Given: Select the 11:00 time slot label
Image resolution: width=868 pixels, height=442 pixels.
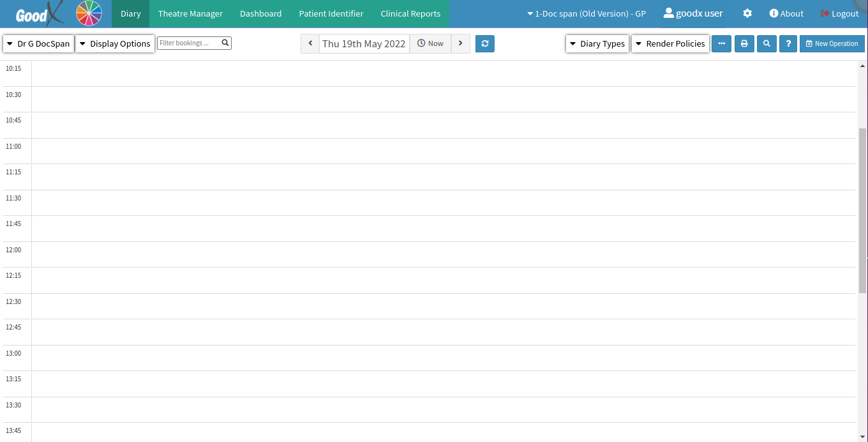Looking at the screenshot, I should [13, 146].
